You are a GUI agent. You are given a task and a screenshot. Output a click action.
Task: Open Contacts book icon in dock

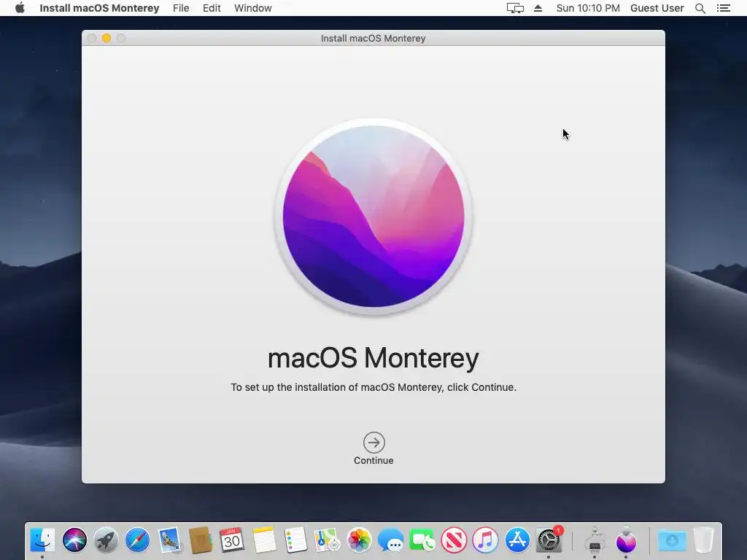(201, 540)
